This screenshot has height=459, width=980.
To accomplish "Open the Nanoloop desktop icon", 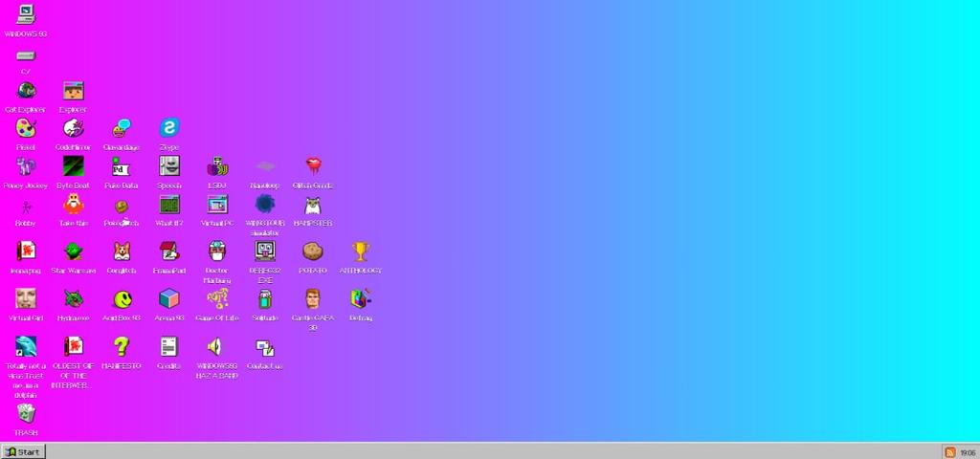I will pos(265,166).
